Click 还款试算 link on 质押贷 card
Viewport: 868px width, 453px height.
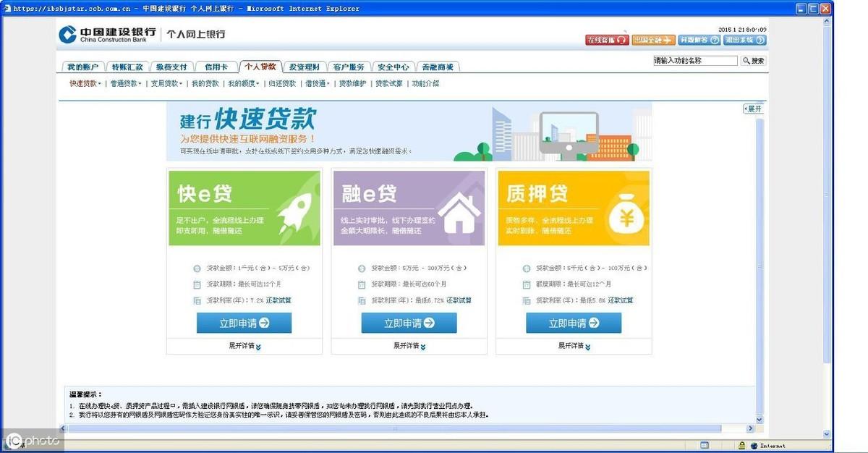pyautogui.click(x=620, y=300)
